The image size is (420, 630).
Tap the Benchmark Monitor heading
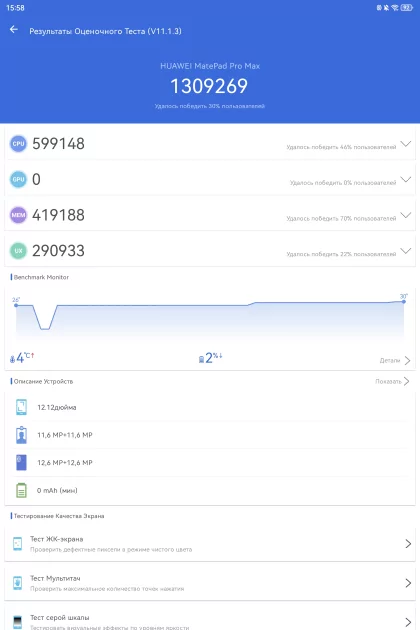[41, 277]
